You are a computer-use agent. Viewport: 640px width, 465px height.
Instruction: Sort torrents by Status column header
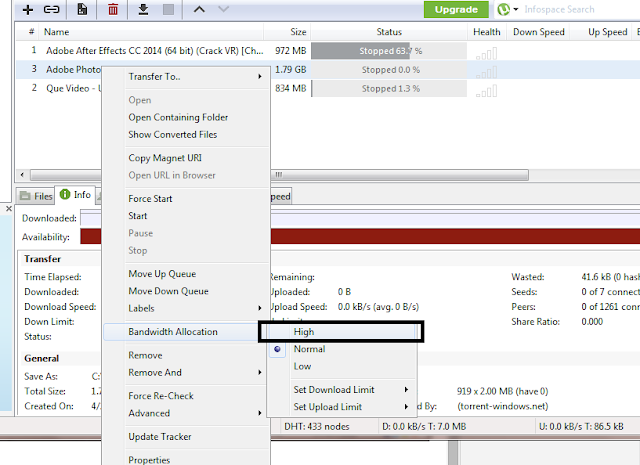[389, 32]
